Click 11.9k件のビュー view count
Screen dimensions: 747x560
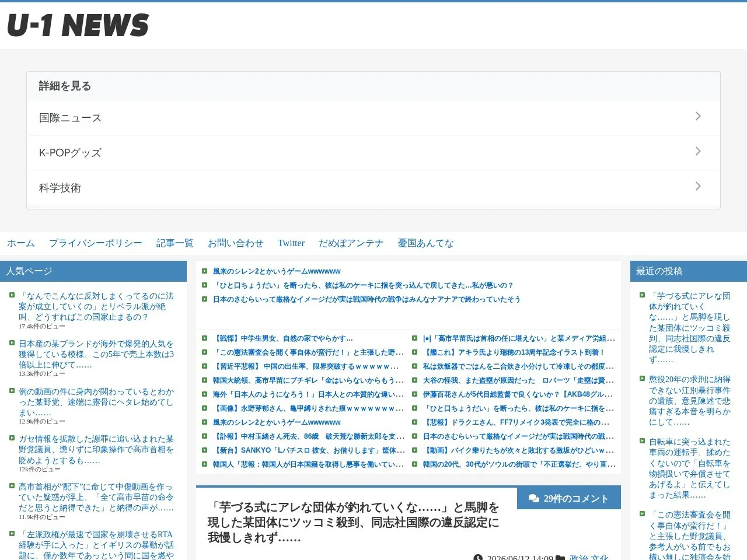pyautogui.click(x=42, y=517)
